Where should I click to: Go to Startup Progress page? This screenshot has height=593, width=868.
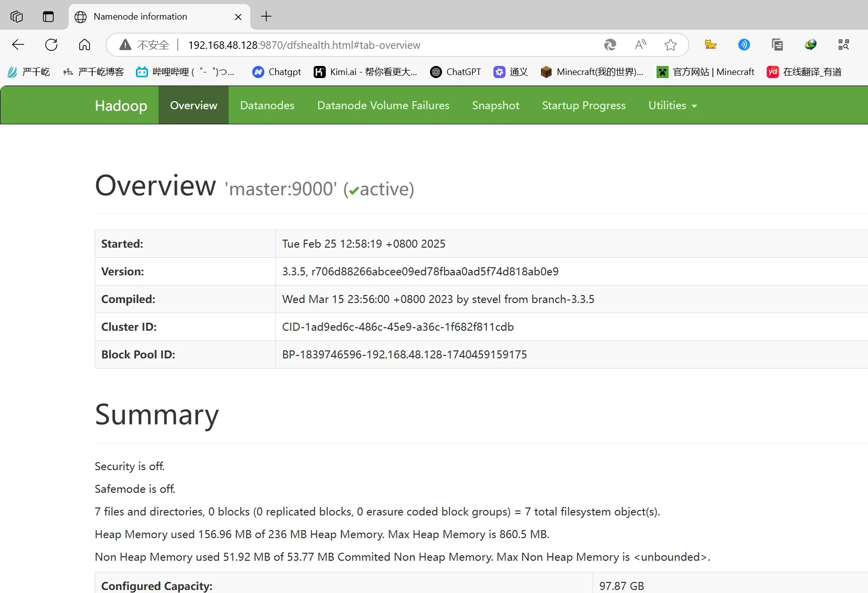(x=584, y=105)
